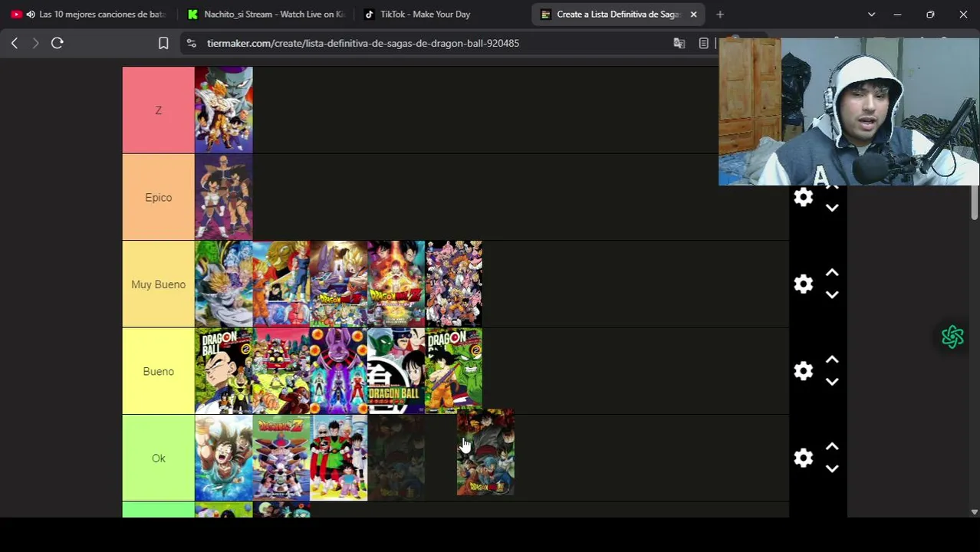Select the pink fifth image in the Muy Bueno tier
The width and height of the screenshot is (980, 552).
[454, 284]
